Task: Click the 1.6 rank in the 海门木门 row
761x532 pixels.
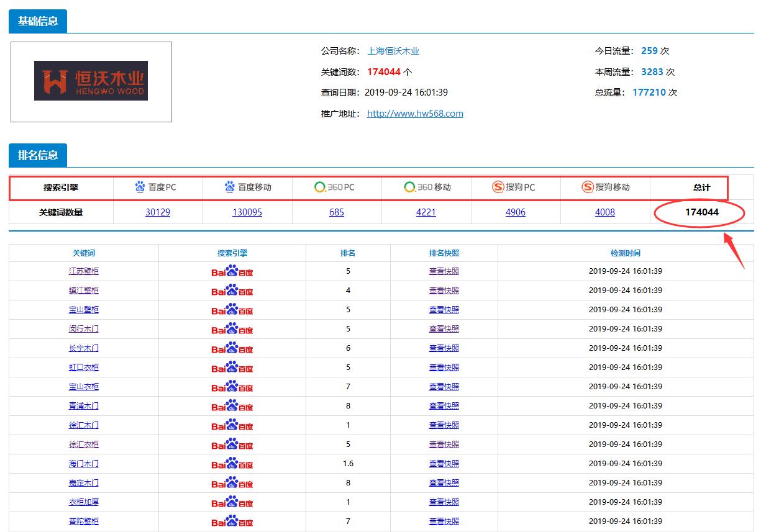Action: [x=348, y=464]
